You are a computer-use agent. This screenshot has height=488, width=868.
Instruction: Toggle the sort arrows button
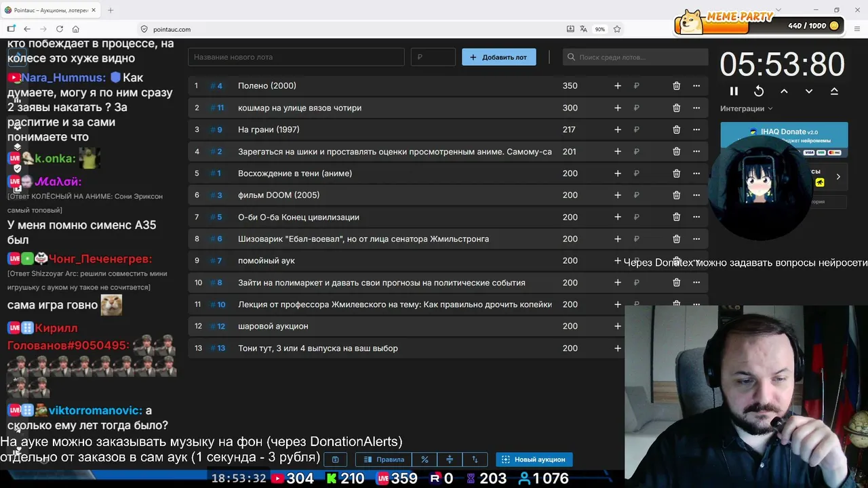[x=475, y=460]
